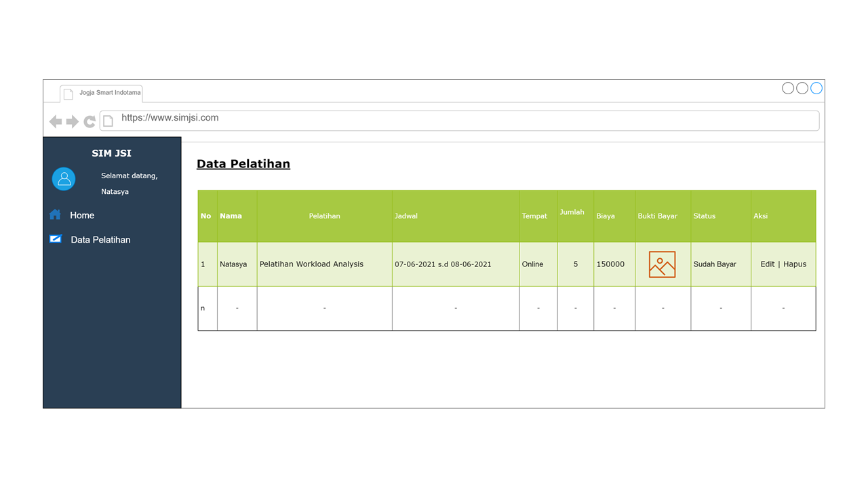The image size is (868, 488).
Task: Reload the page with the refresh icon
Action: (90, 121)
